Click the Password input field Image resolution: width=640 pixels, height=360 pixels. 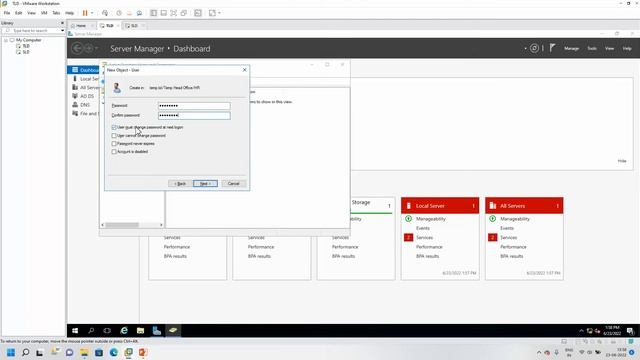click(x=194, y=106)
